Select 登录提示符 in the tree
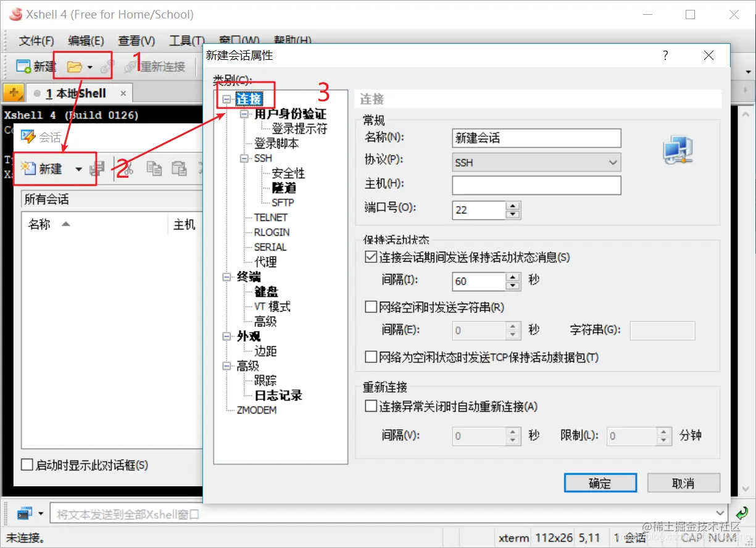 (x=299, y=129)
